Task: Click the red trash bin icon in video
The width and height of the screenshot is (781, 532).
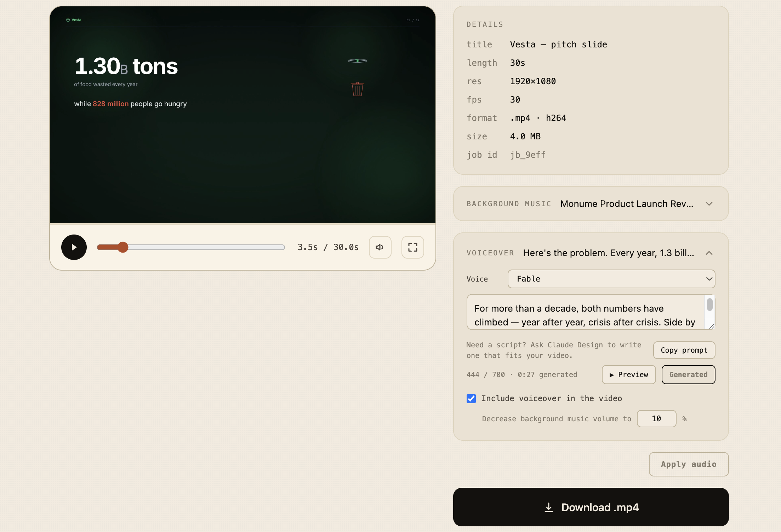Action: pos(358,89)
